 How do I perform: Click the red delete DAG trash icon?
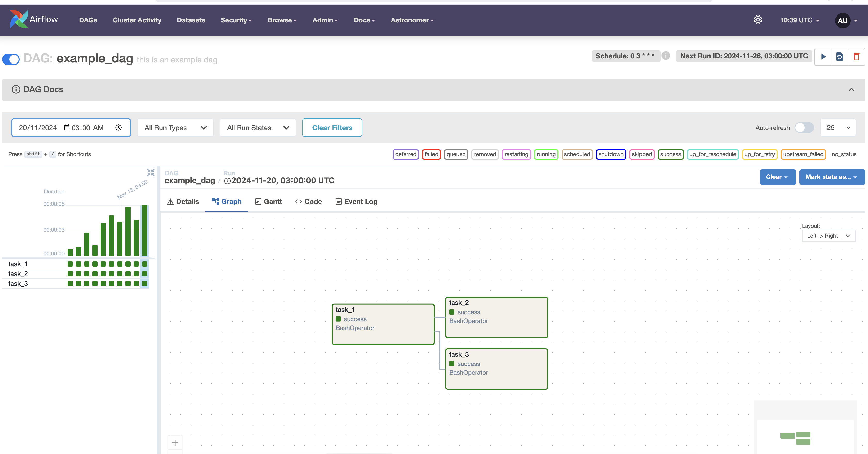(856, 56)
